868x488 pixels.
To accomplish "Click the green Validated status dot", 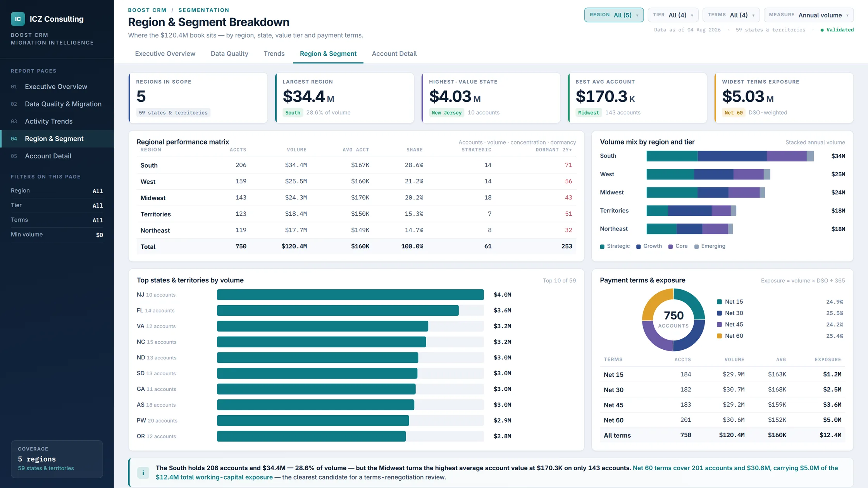I will 822,30.
